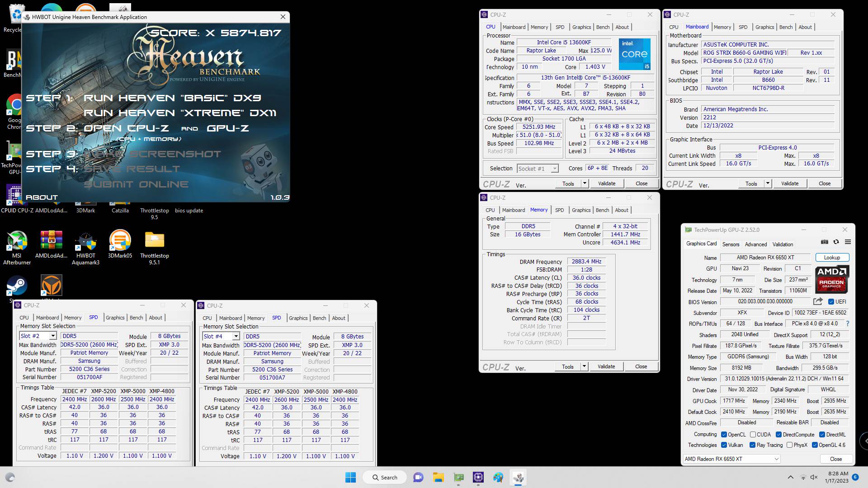This screenshot has width=868, height=488.
Task: Open 3DMark05 desktop icon
Action: point(120,244)
